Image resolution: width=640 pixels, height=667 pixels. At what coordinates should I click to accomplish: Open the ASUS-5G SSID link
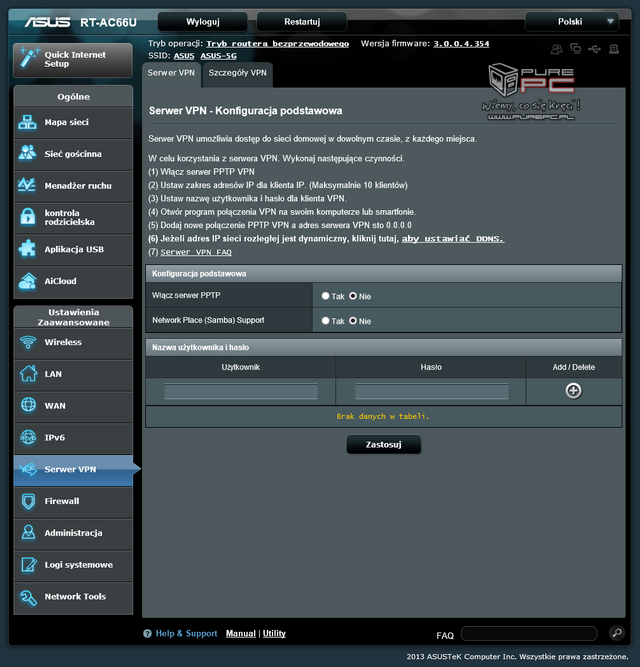click(219, 56)
